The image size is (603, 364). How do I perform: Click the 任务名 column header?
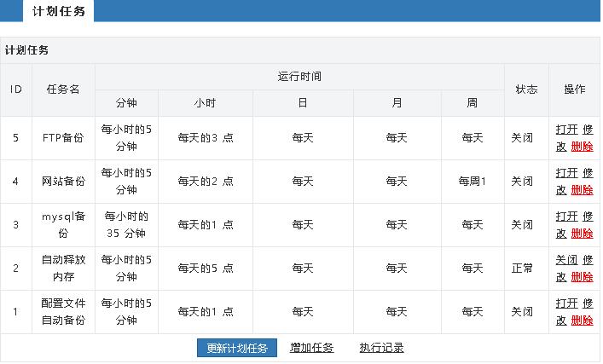pos(63,90)
